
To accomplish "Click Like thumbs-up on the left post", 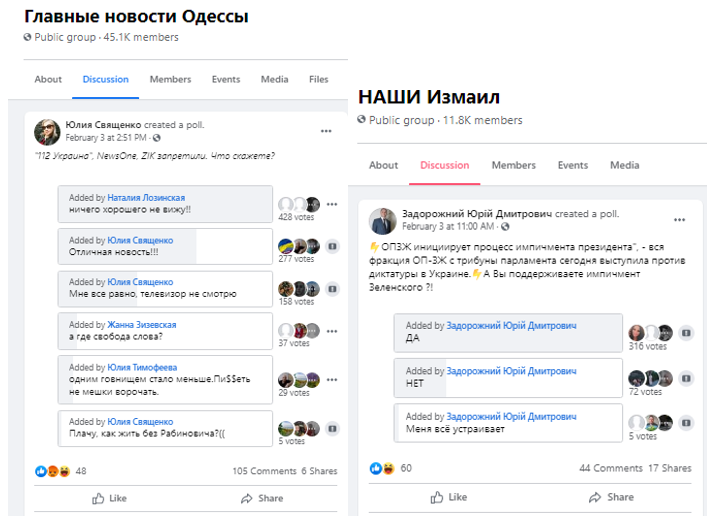I will click(109, 498).
